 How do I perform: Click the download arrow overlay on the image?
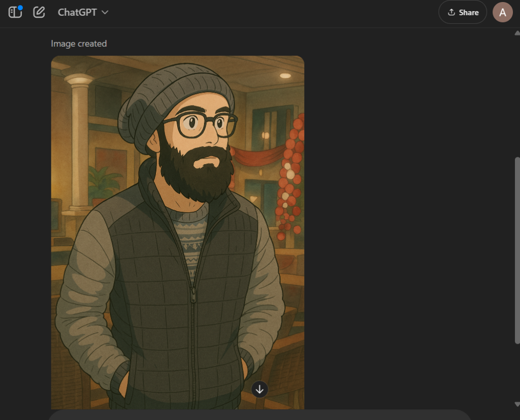click(x=259, y=390)
